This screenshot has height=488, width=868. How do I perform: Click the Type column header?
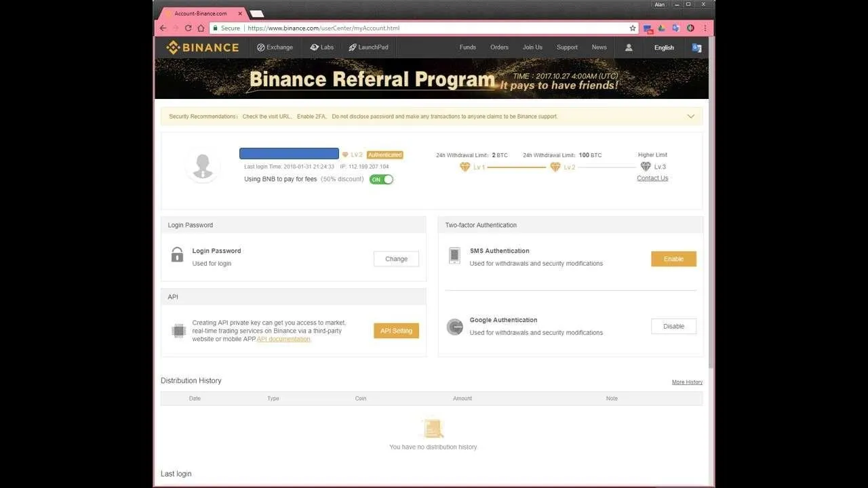click(x=273, y=399)
